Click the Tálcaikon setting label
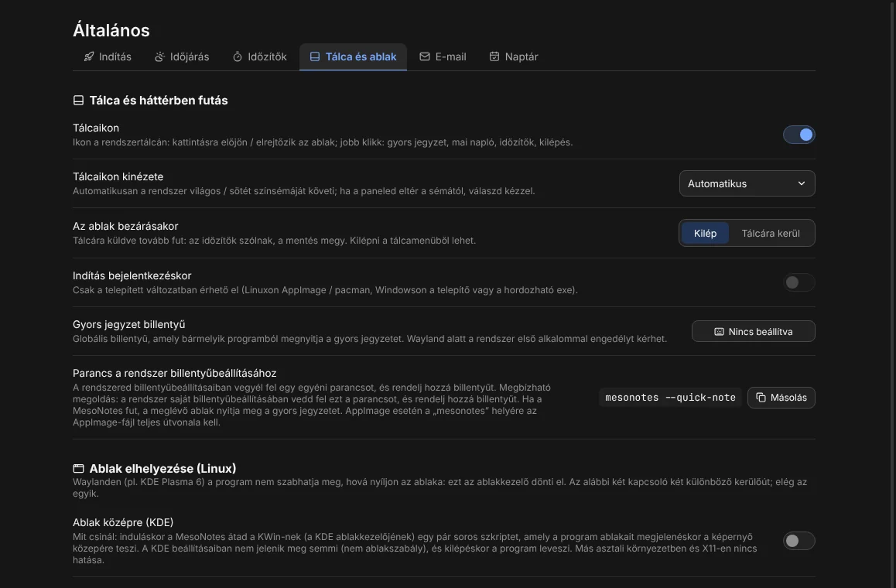 (95, 128)
